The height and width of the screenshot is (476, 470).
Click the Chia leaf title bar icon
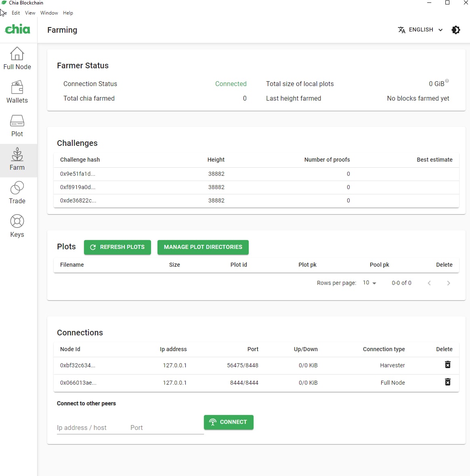click(x=4, y=2)
